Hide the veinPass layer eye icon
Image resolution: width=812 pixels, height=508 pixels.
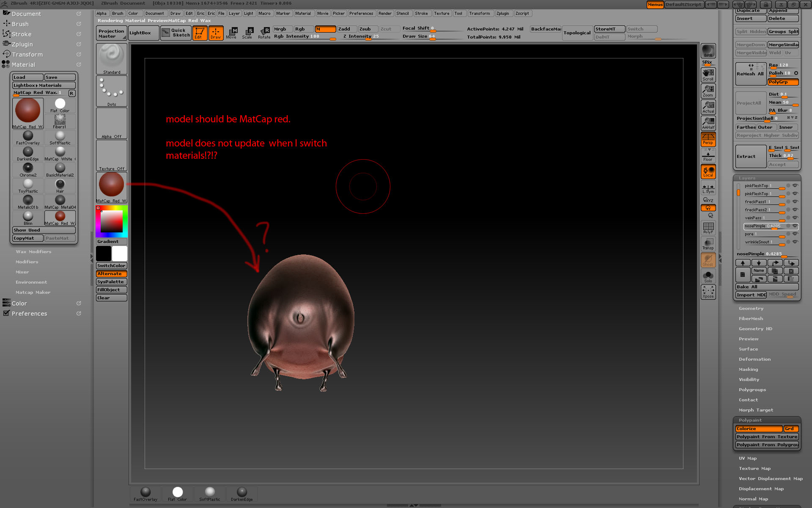pyautogui.click(x=795, y=218)
